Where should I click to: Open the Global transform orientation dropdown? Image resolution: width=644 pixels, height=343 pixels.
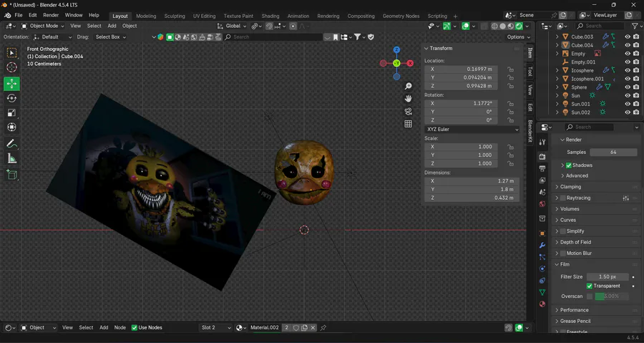232,26
